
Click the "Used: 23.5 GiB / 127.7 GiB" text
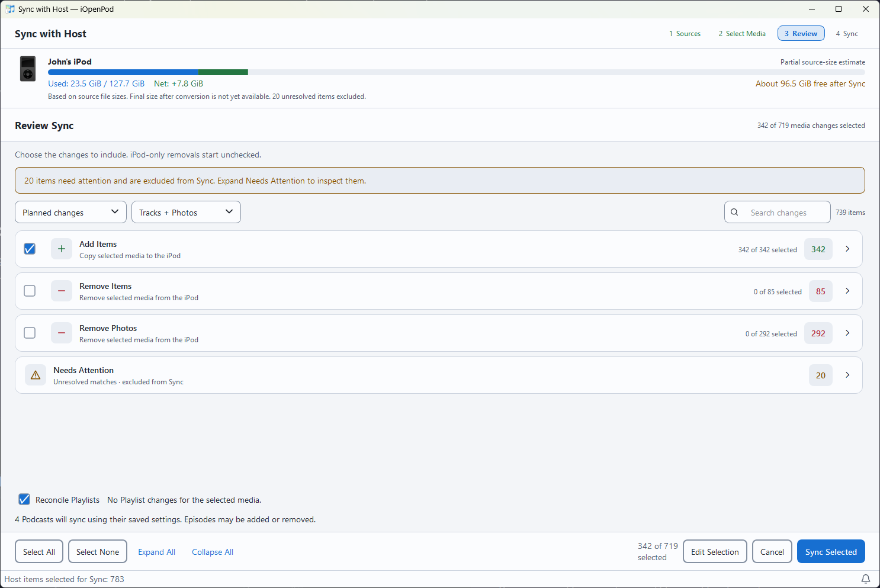(97, 83)
